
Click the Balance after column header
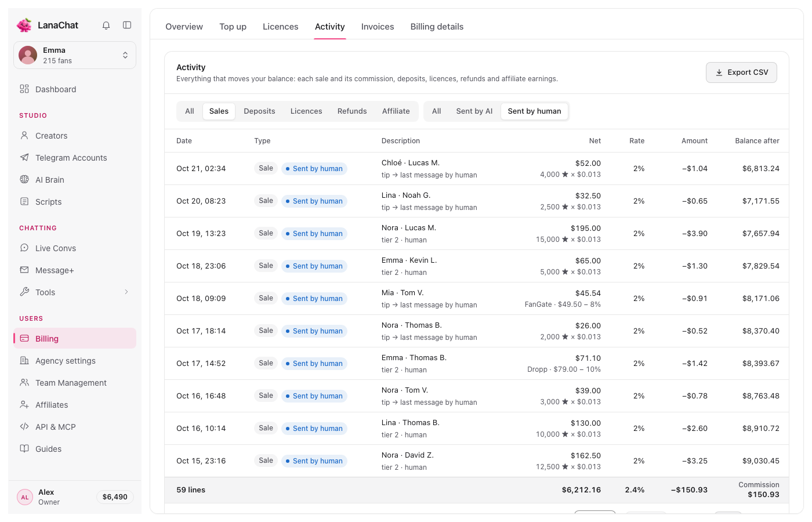coord(757,141)
